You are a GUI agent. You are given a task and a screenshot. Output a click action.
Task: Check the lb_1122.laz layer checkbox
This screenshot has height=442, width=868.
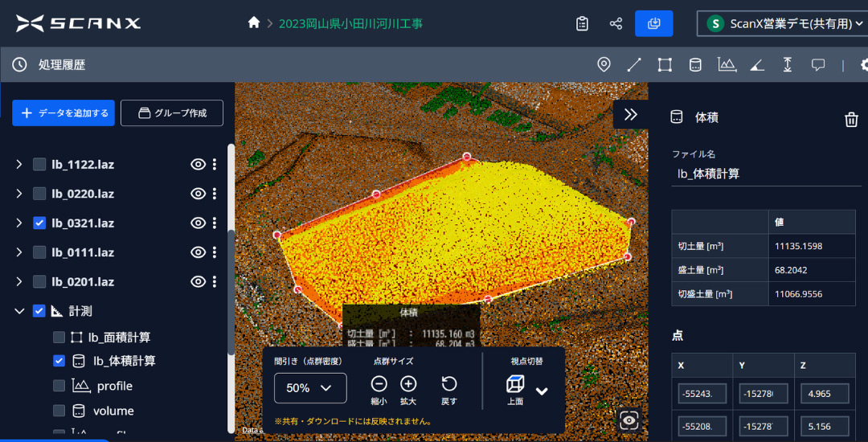point(39,165)
